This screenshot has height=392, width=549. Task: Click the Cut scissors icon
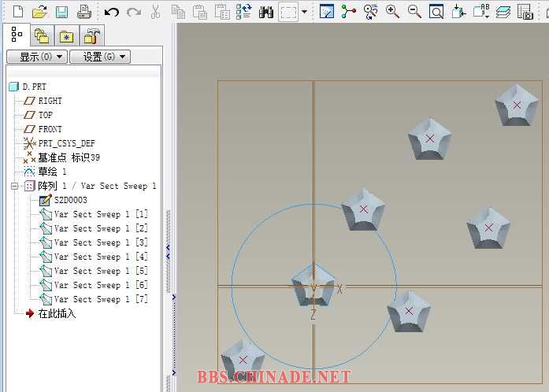coord(155,12)
